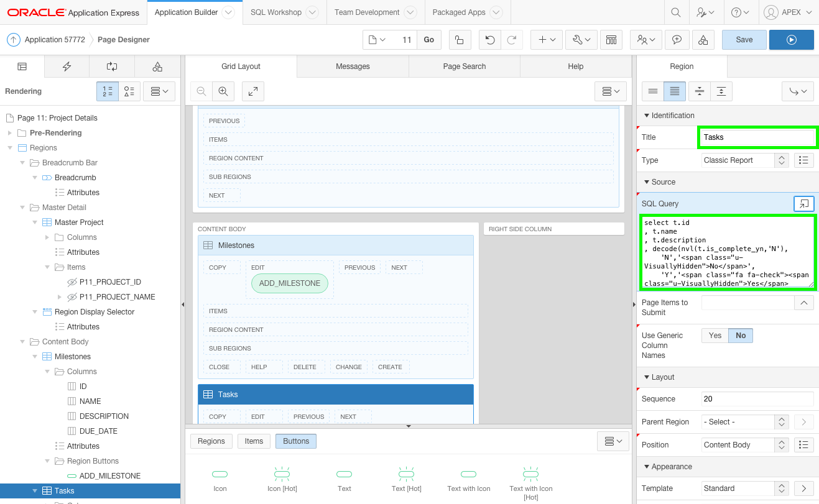Open the SQL Workshop menu tab

[276, 12]
